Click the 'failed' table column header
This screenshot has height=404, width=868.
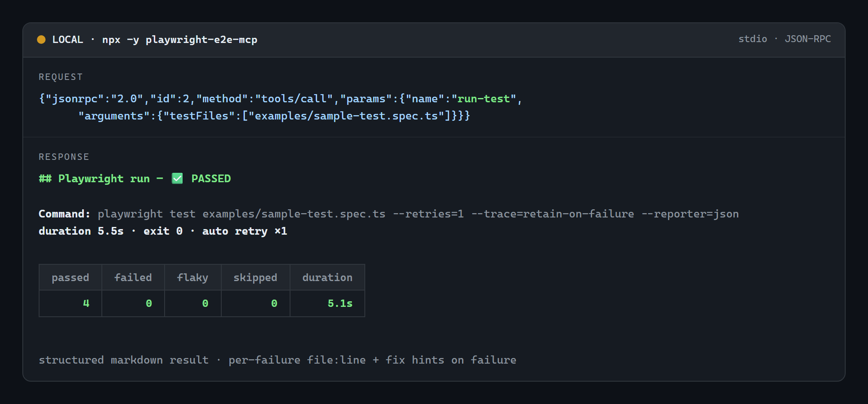point(133,278)
